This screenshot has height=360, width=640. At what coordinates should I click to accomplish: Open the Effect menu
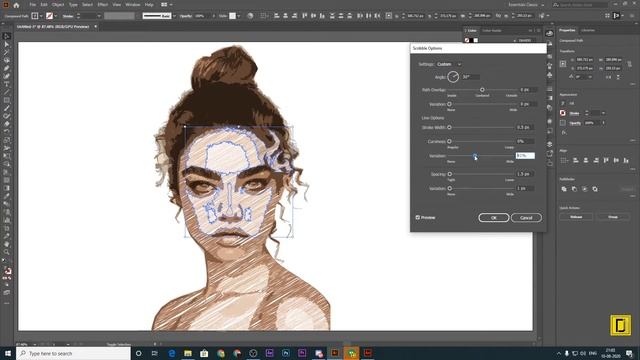[102, 4]
